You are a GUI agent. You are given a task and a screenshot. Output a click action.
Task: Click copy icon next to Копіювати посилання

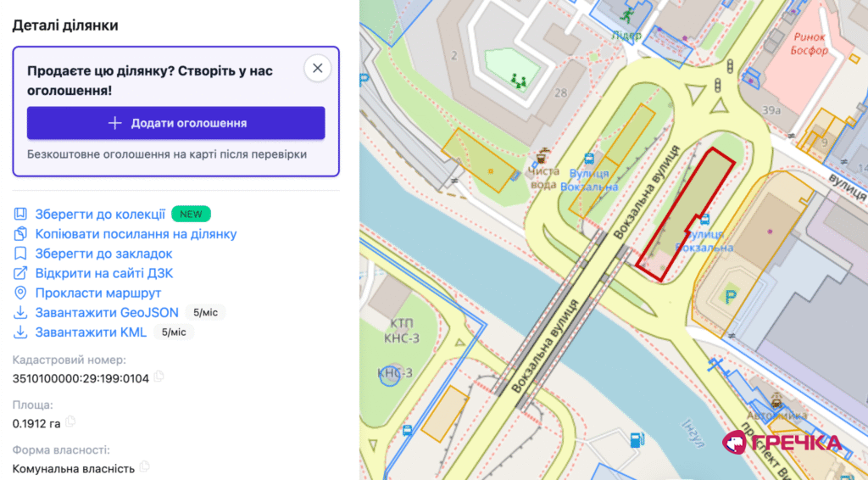coord(20,233)
